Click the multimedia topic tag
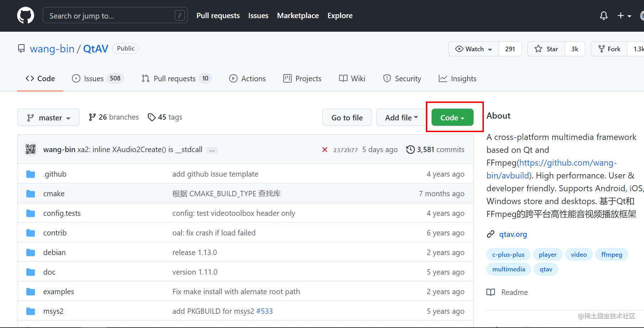Image resolution: width=644 pixels, height=328 pixels. point(508,269)
